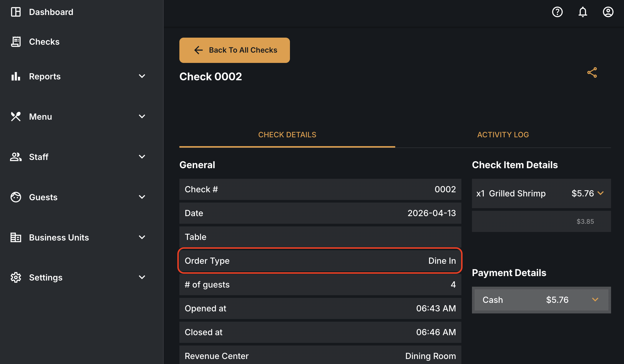
Task: Click the Date value 2026-04-13
Action: point(432,213)
